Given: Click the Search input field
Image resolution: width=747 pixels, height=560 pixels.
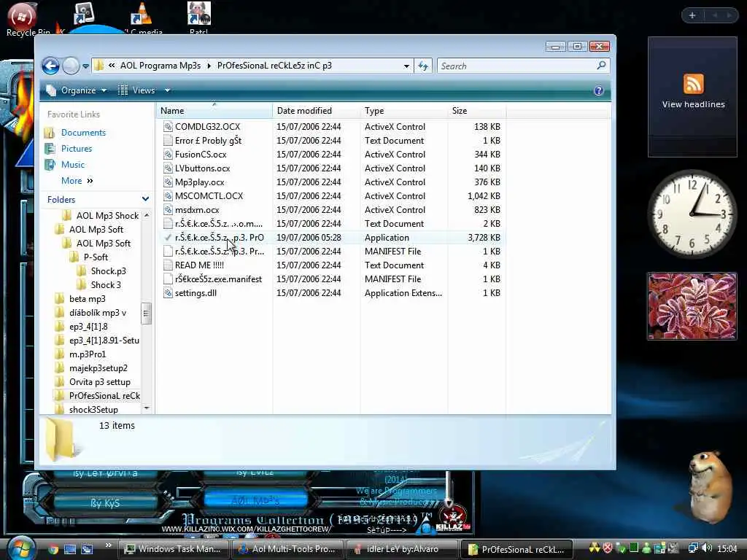Looking at the screenshot, I should [x=516, y=66].
